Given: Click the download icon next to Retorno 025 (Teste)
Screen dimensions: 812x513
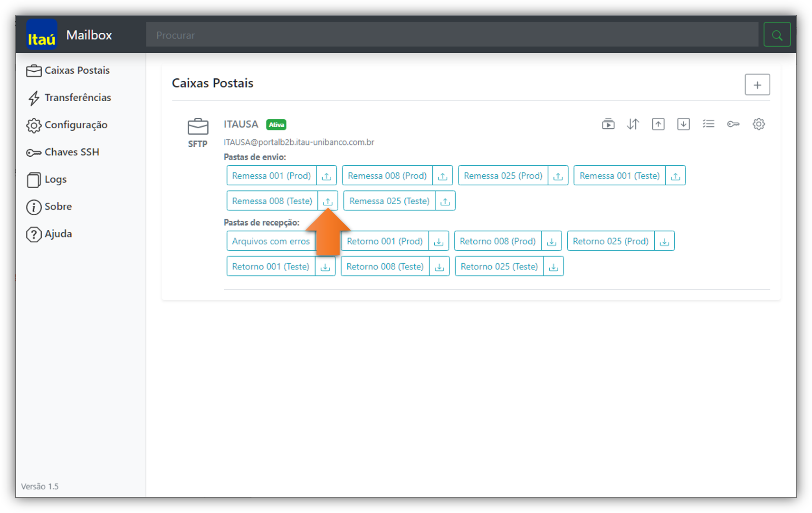Looking at the screenshot, I should pos(554,266).
